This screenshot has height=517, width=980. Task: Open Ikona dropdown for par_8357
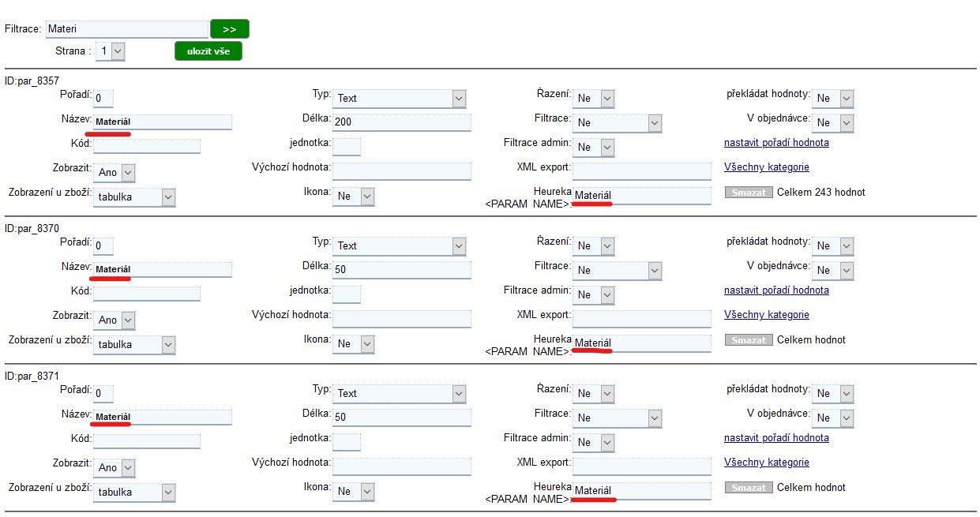pos(354,197)
